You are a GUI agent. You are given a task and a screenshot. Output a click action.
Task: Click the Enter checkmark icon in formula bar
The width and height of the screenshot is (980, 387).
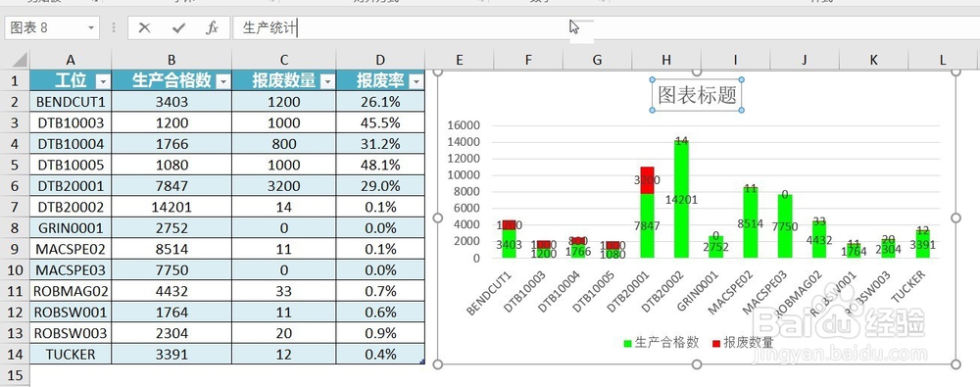178,28
